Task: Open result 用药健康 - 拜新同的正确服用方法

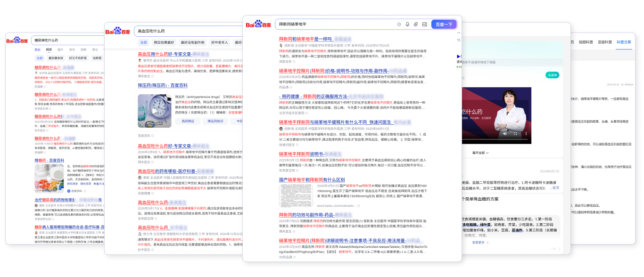Action: click(x=313, y=96)
